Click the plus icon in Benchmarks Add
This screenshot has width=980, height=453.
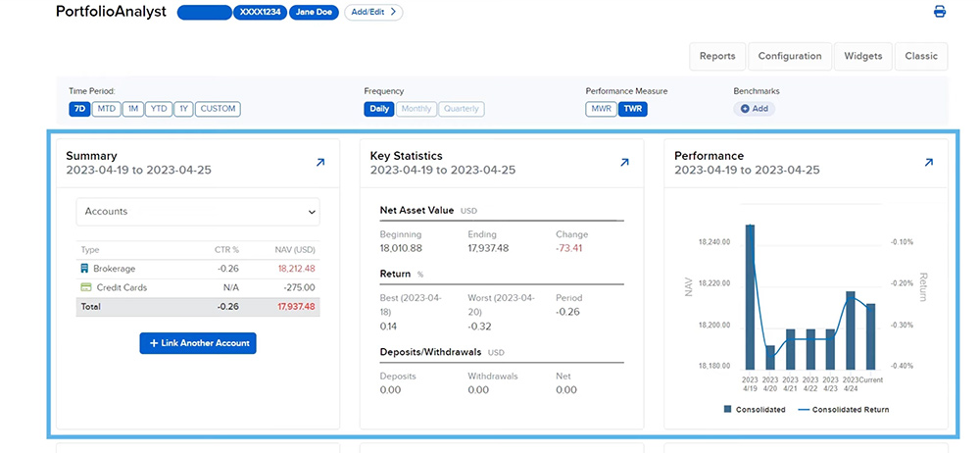(x=745, y=108)
